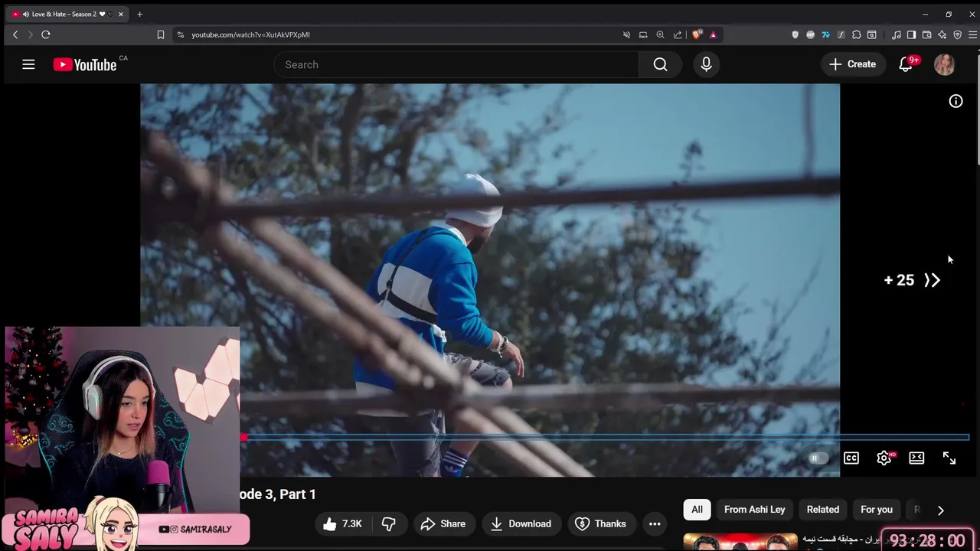Select the From Ashi Ley chip

coord(754,509)
